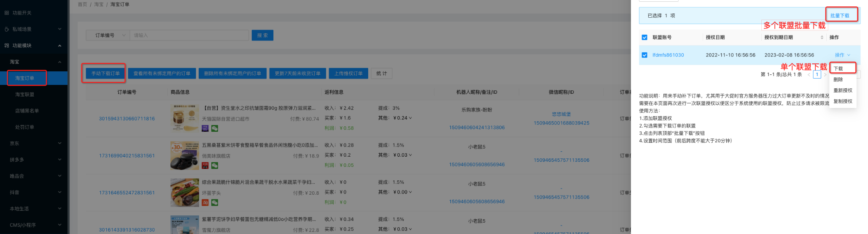
Task: Click the WeChat icon under 俏美味旗舰店
Action: point(215,166)
